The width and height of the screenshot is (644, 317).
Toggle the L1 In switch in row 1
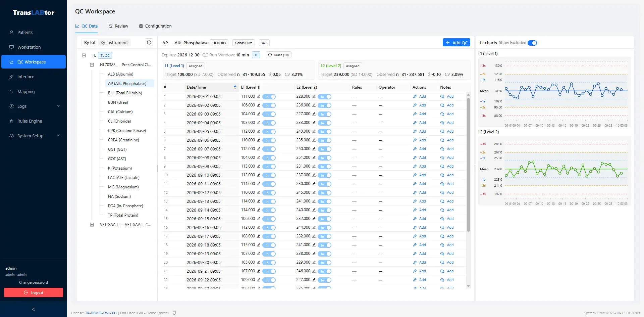pos(269,97)
